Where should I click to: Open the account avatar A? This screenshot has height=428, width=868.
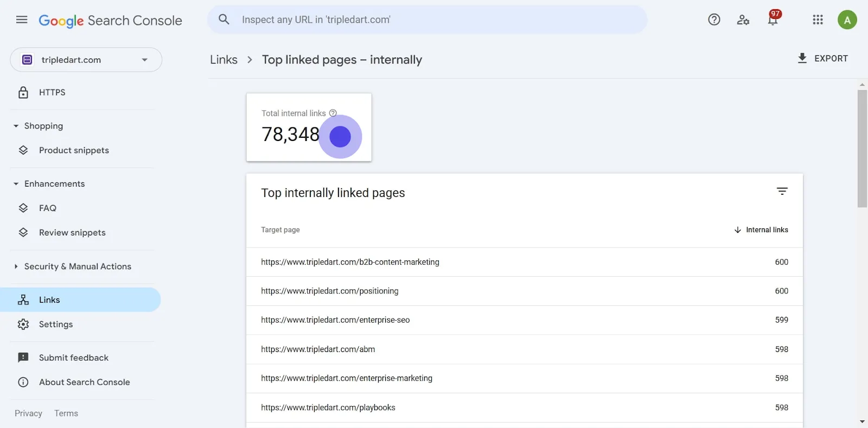point(847,20)
